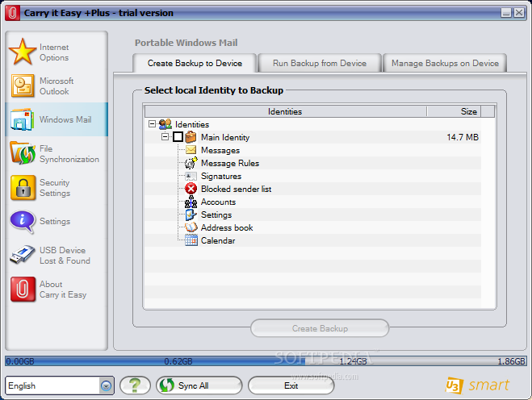Select the Calendar row text
The width and height of the screenshot is (532, 400).
click(x=218, y=240)
